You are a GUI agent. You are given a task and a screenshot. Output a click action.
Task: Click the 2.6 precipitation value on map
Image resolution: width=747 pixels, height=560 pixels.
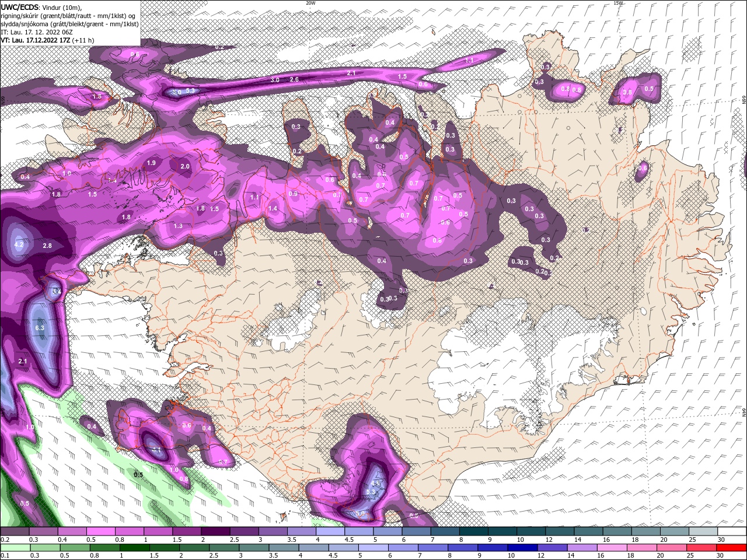[x=294, y=79]
